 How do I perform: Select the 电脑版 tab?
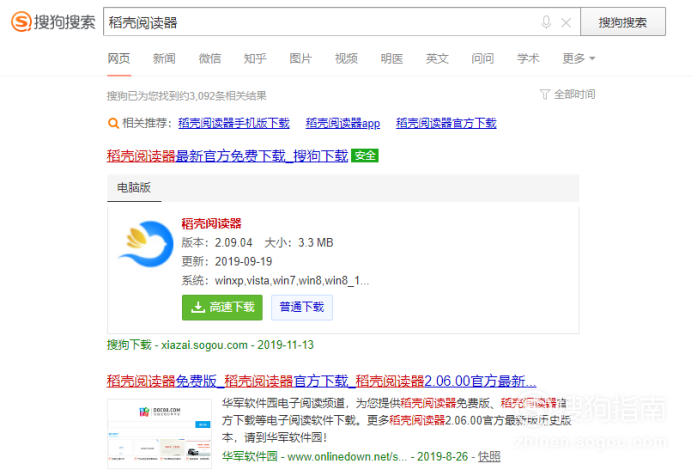point(134,188)
